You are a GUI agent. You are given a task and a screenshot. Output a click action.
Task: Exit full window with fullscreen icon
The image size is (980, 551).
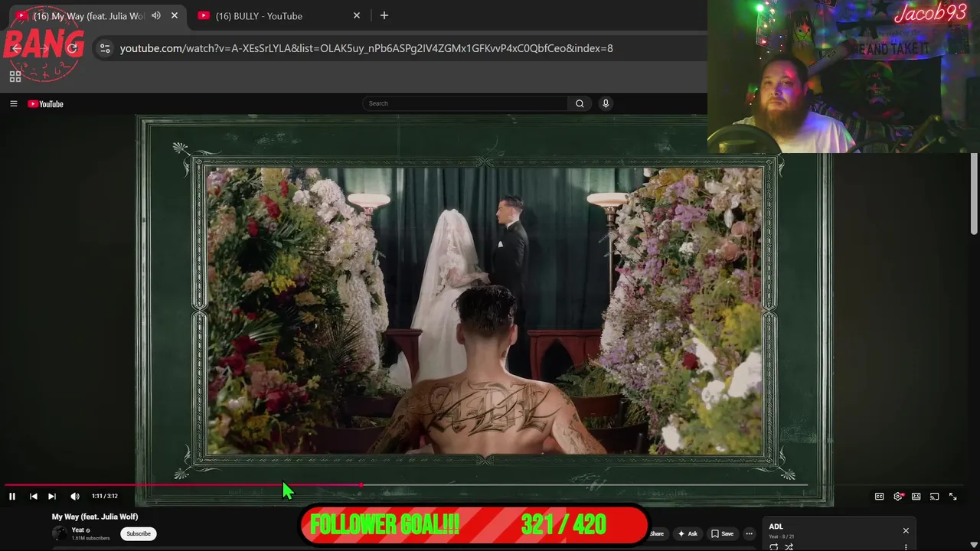pos(953,496)
